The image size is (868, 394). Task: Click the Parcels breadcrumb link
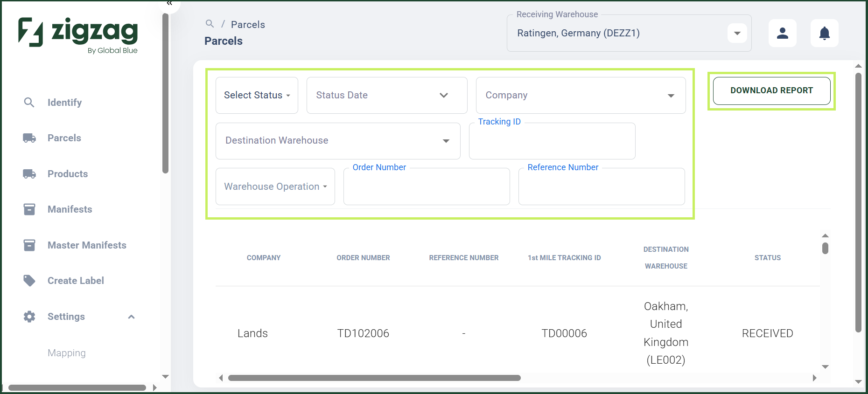click(248, 25)
